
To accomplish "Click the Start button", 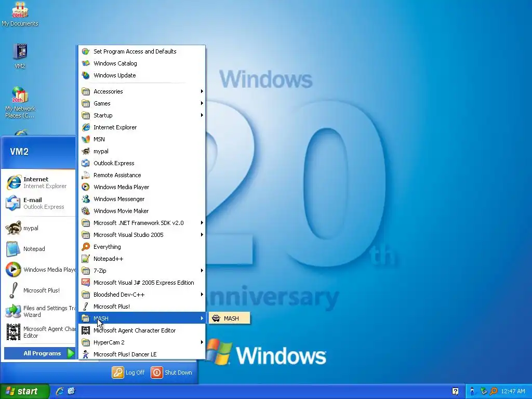I will click(24, 391).
